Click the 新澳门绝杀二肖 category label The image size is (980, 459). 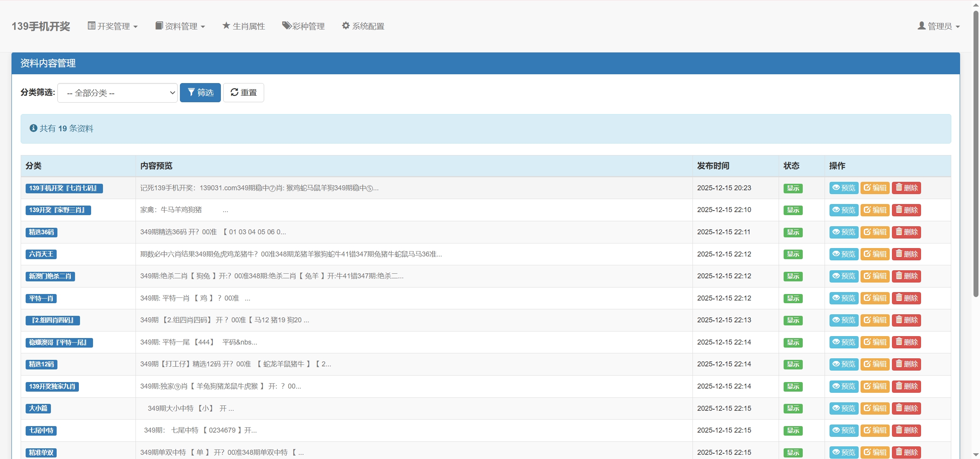[50, 276]
